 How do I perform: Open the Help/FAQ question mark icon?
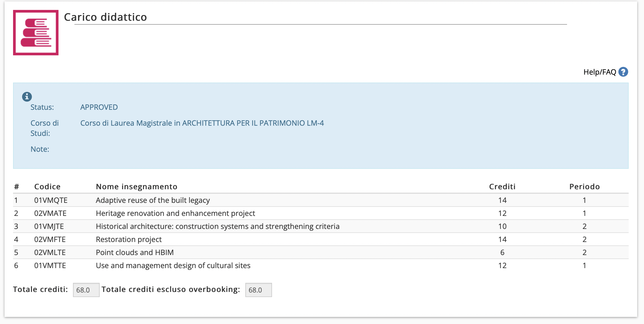pos(623,72)
